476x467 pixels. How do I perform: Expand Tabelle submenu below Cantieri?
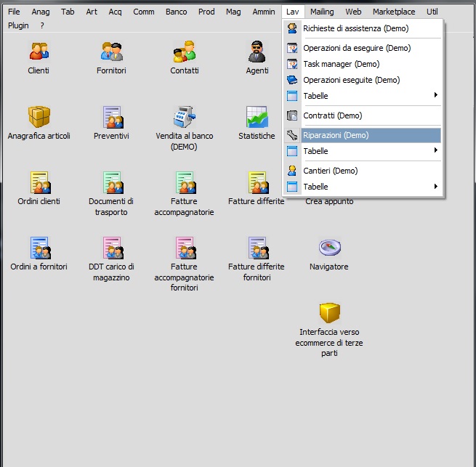[x=363, y=187]
